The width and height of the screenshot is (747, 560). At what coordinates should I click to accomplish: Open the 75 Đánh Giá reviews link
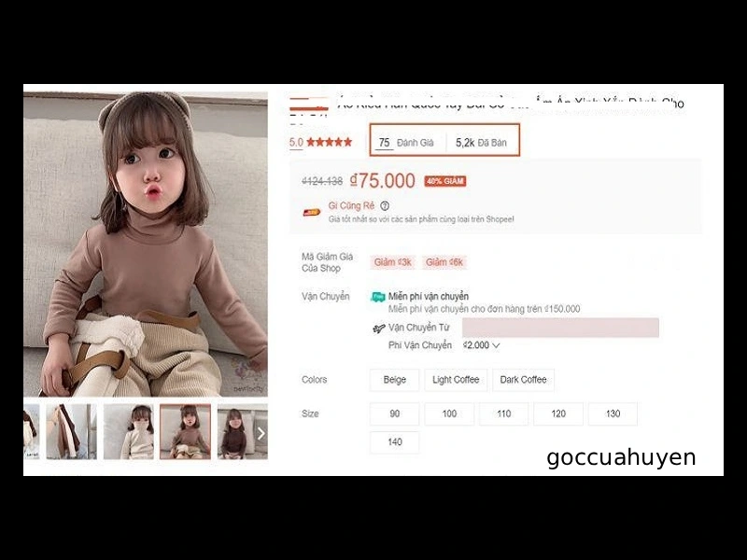click(x=406, y=143)
